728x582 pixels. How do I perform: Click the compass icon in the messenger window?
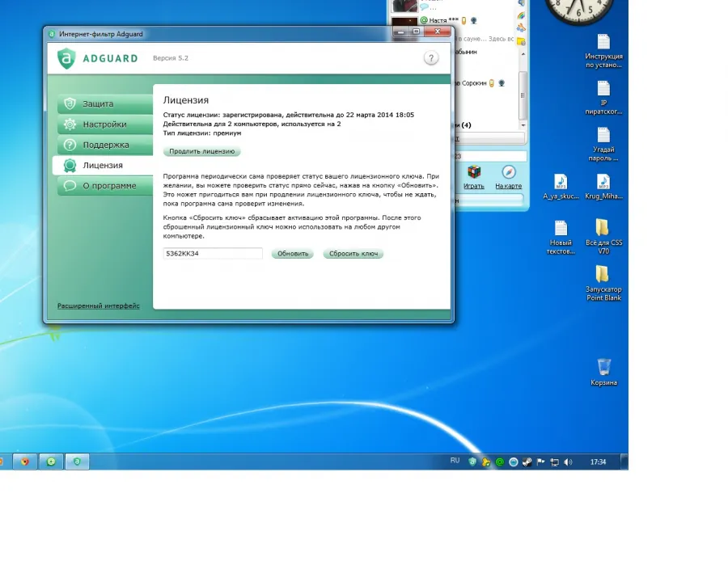(509, 172)
